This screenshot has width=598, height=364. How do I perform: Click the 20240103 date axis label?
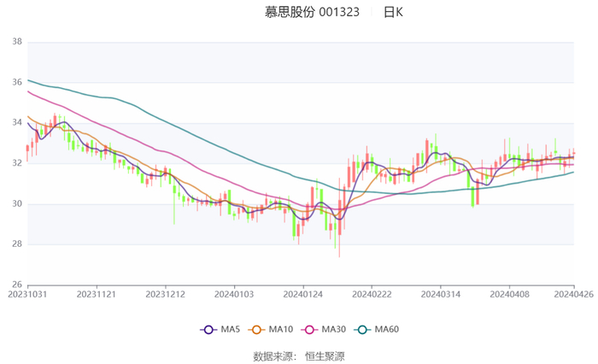pyautogui.click(x=234, y=294)
